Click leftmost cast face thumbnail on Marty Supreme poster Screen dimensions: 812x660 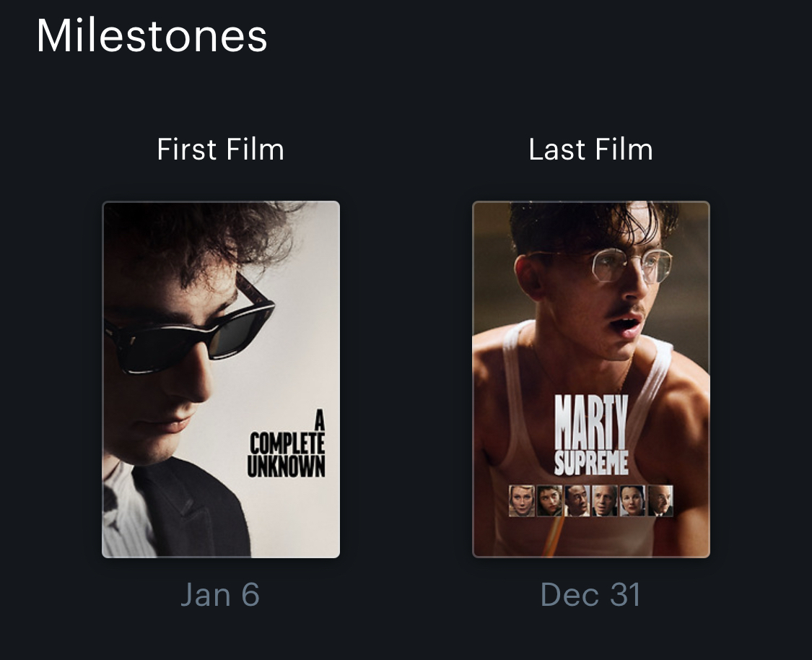tap(521, 500)
